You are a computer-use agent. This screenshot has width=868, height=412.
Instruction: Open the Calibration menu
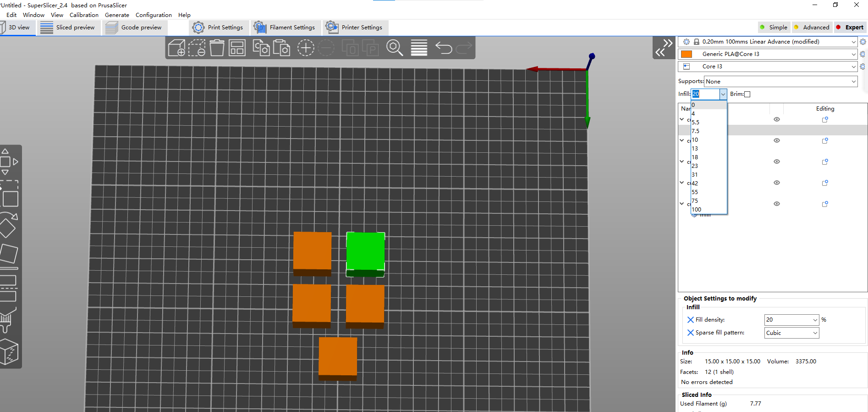coord(84,15)
